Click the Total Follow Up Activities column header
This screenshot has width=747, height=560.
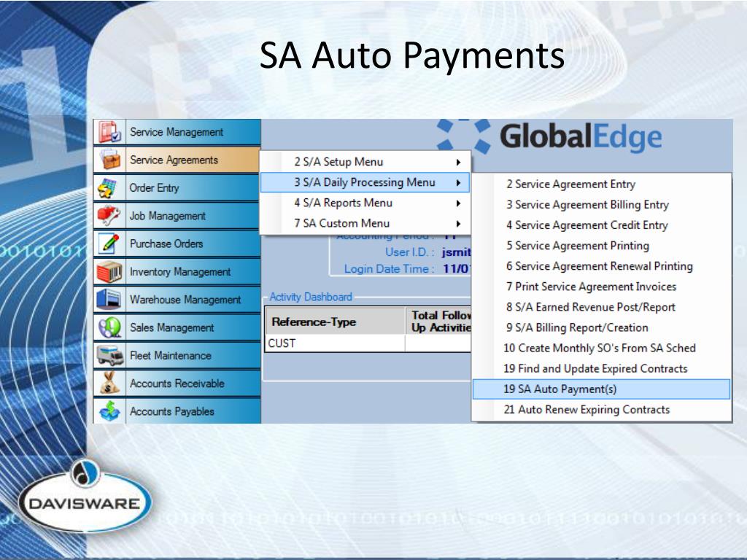pyautogui.click(x=438, y=322)
